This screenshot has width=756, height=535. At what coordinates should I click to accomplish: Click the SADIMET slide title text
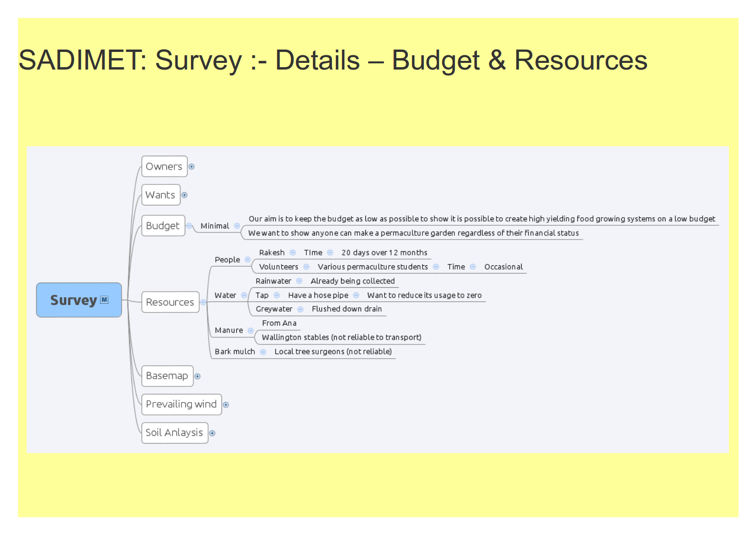pyautogui.click(x=333, y=61)
